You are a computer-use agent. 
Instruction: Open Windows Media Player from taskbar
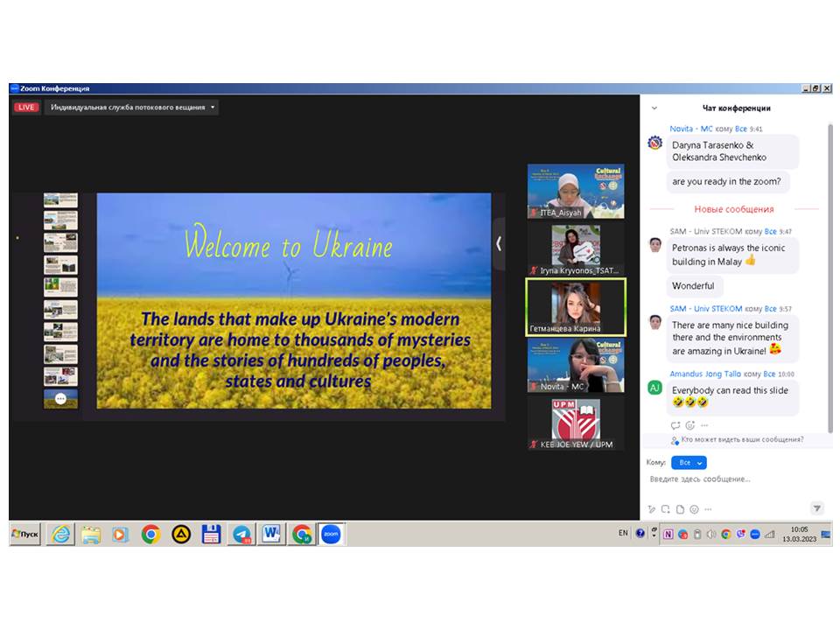(121, 534)
